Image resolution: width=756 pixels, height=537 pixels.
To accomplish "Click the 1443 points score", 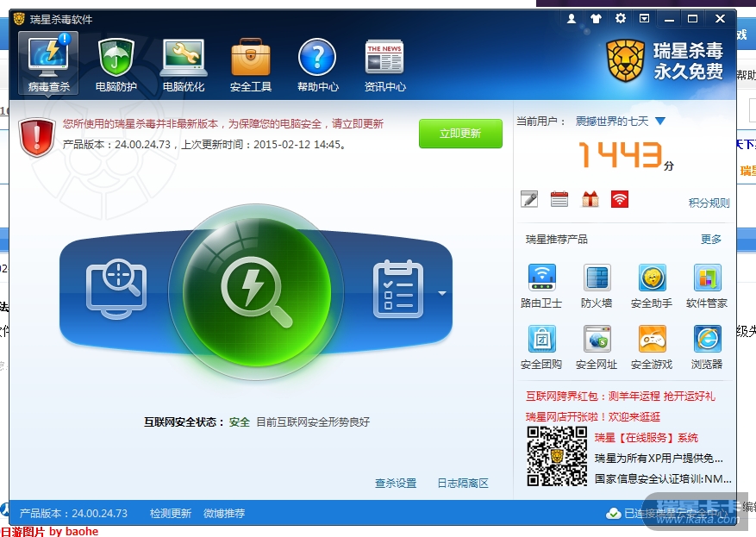I will point(621,154).
